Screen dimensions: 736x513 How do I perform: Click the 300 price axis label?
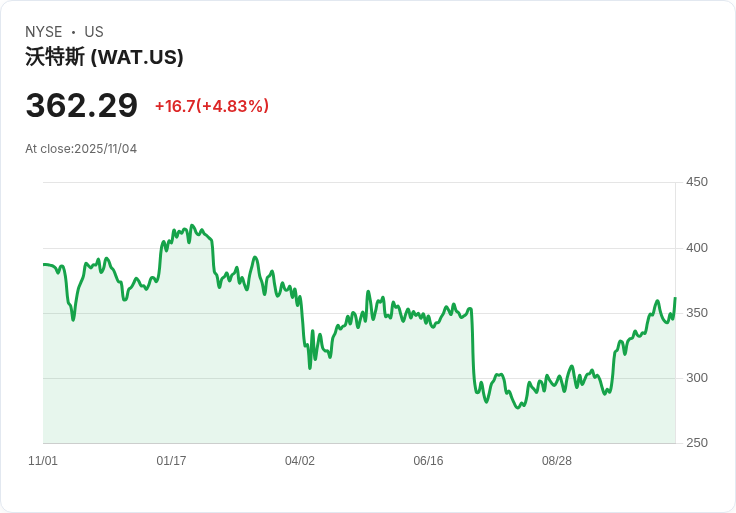(697, 378)
